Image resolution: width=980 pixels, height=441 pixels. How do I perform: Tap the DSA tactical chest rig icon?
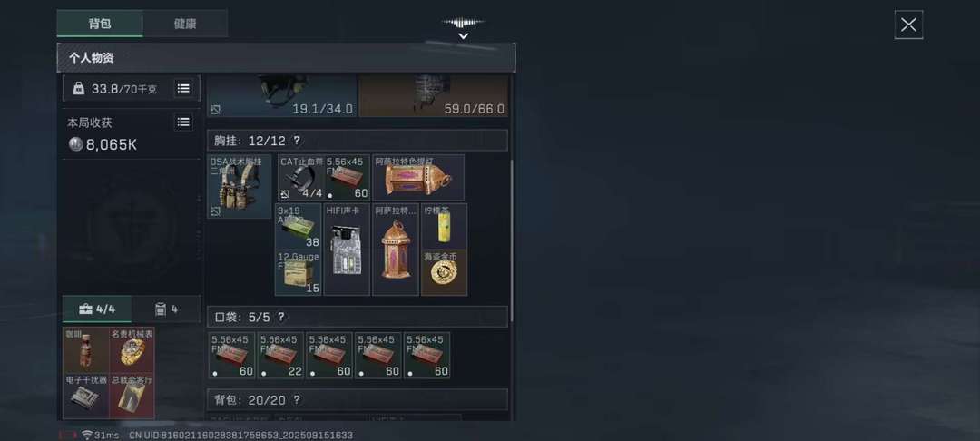(240, 186)
